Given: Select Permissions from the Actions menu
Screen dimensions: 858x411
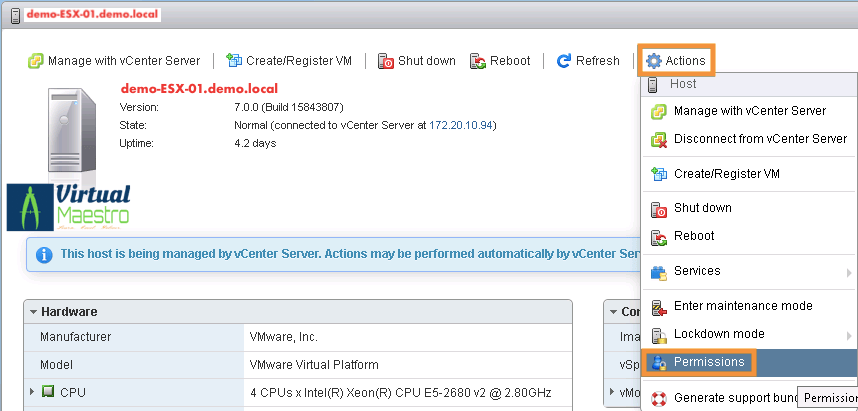Looking at the screenshot, I should coord(708,361).
